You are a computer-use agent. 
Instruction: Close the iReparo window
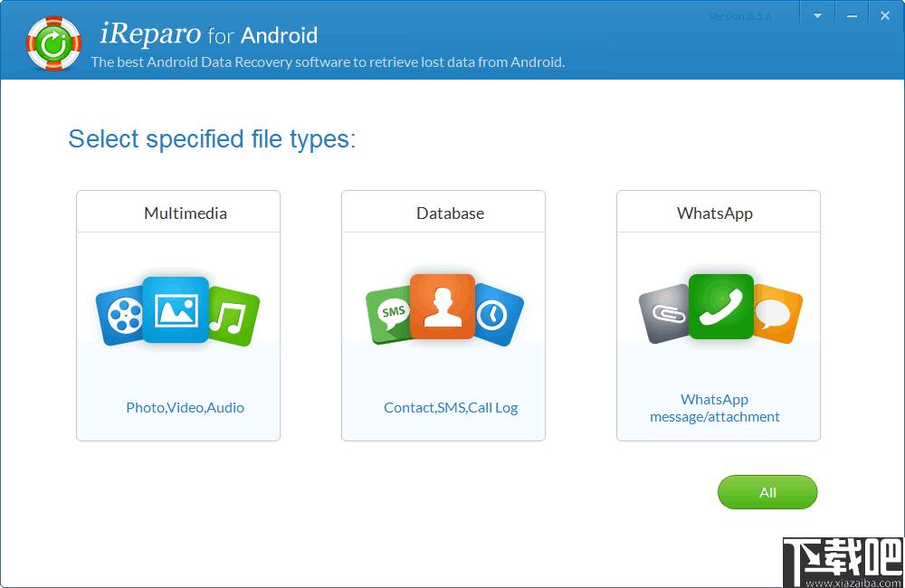(x=885, y=15)
